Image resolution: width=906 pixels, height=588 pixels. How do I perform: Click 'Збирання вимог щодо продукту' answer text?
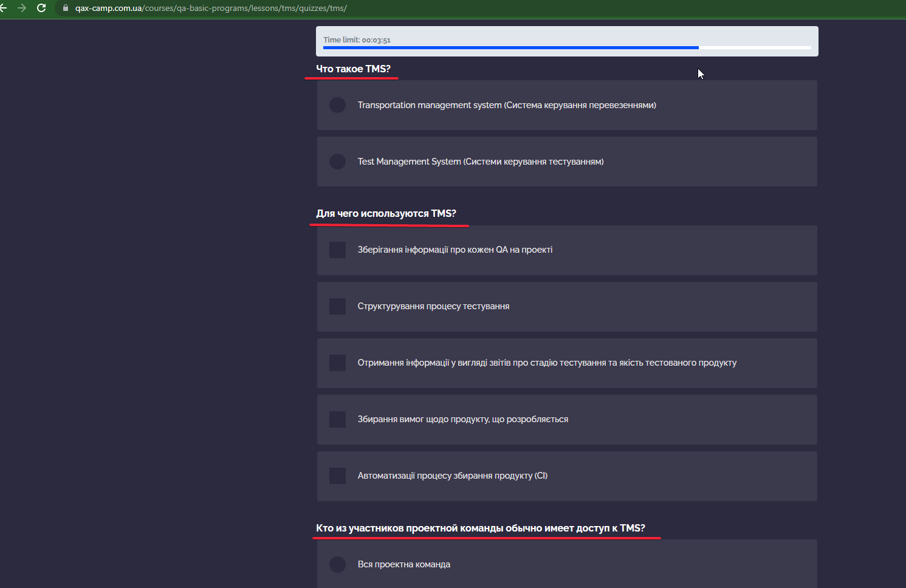point(463,419)
